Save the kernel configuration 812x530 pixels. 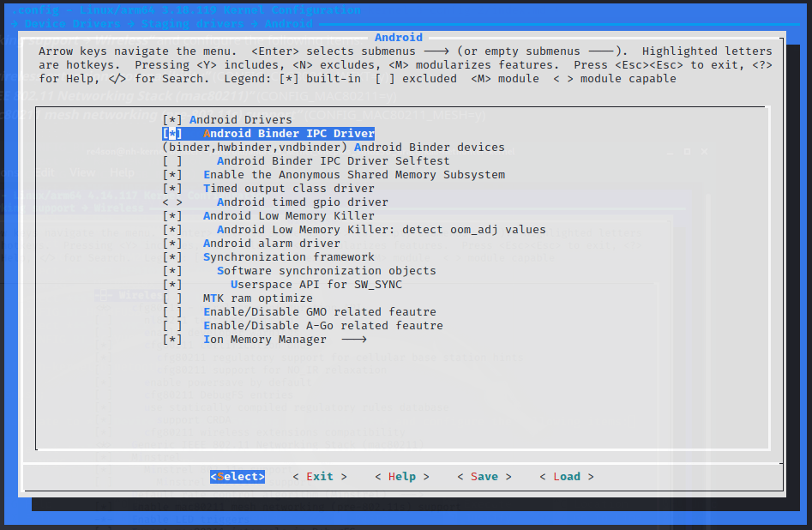484,477
